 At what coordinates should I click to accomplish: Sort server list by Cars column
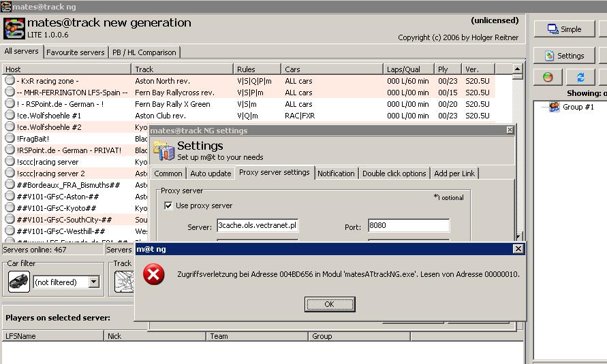[x=332, y=69]
